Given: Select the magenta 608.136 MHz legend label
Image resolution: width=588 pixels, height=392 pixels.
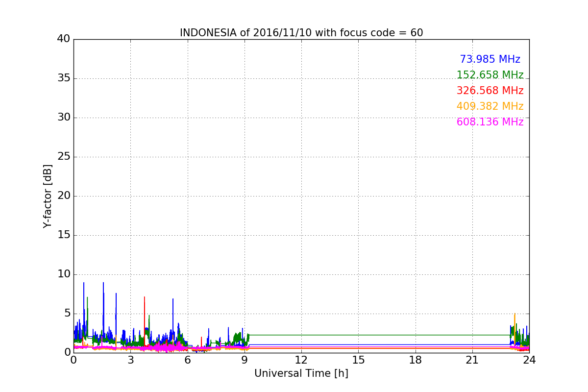Looking at the screenshot, I should click(490, 122).
